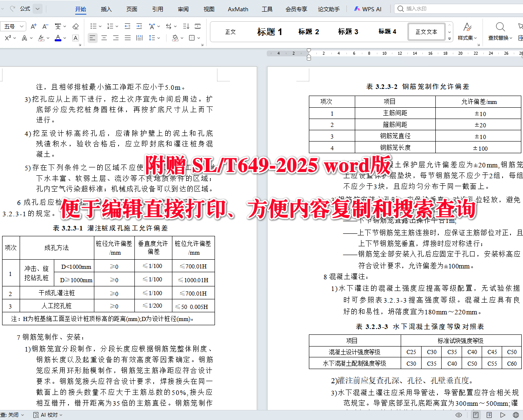The height and width of the screenshot is (420, 523).
Task: Apply the 标题 3 style
Action: 348,32
